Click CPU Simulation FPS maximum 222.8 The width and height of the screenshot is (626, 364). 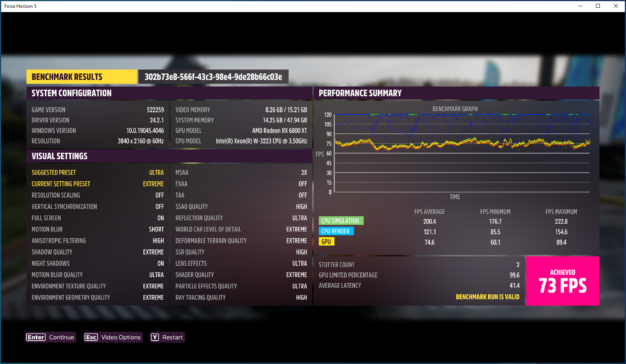coord(561,221)
